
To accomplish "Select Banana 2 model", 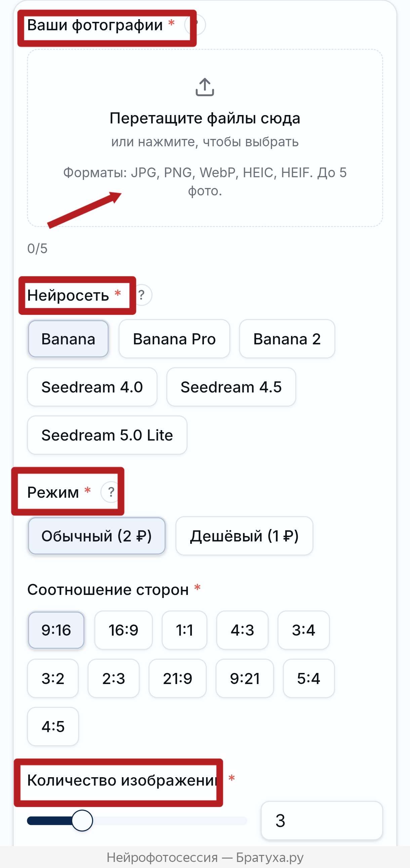I will [287, 339].
